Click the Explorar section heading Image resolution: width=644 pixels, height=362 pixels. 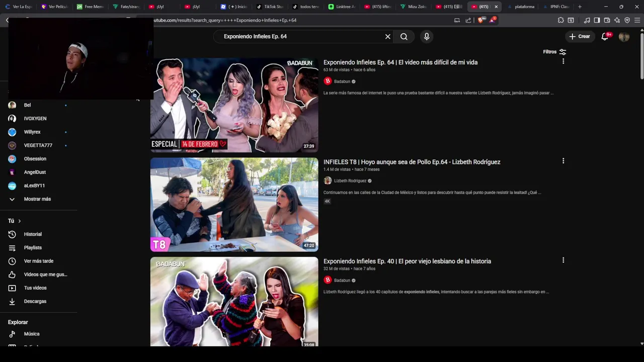18,322
